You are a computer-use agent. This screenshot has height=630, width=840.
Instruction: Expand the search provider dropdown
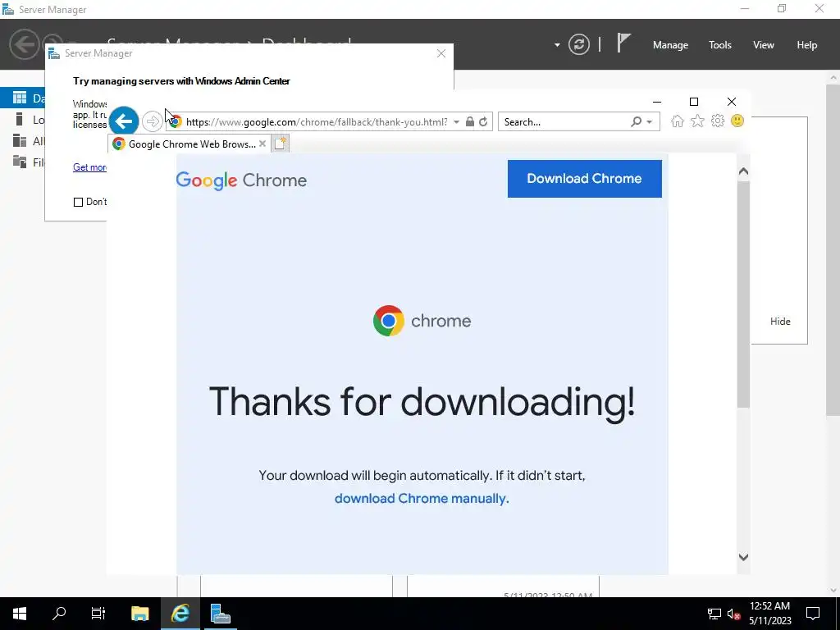coord(650,121)
